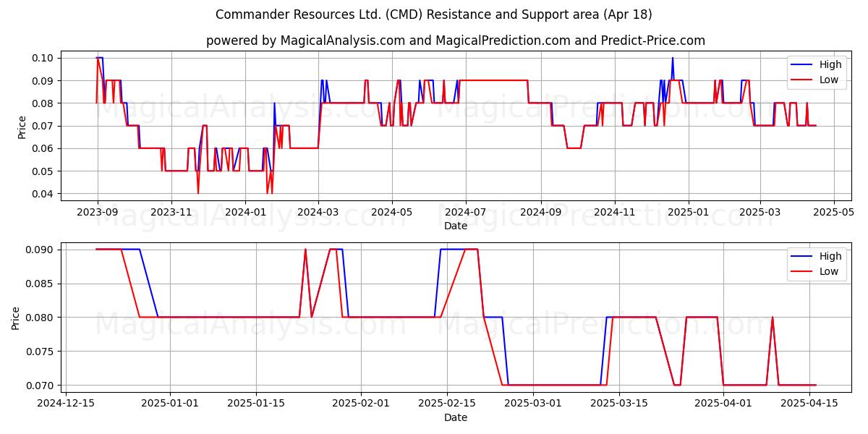Click the blue line sample beside 'High' in upper legend
Screen dimensions: 868x434
click(801, 64)
